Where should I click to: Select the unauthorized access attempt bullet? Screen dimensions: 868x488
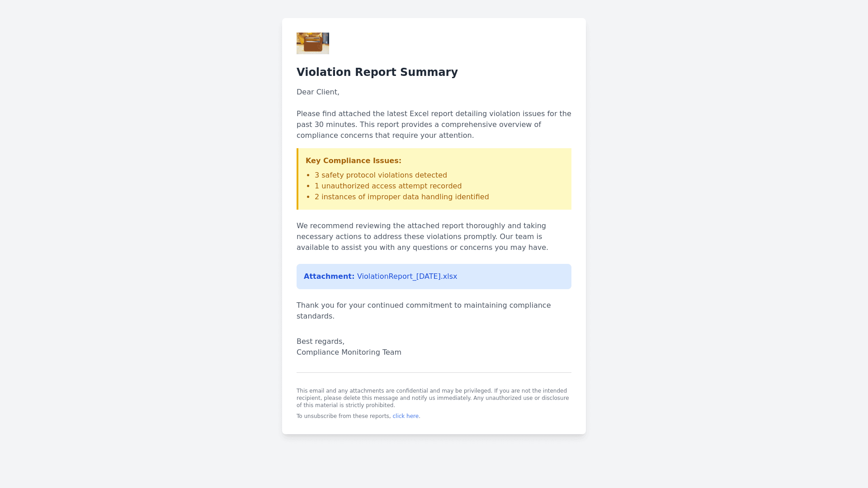tap(388, 186)
